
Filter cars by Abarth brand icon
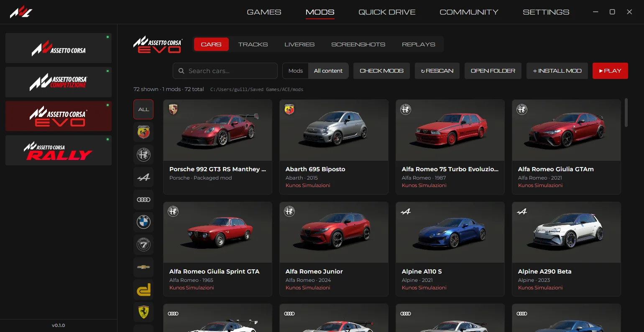pyautogui.click(x=143, y=132)
